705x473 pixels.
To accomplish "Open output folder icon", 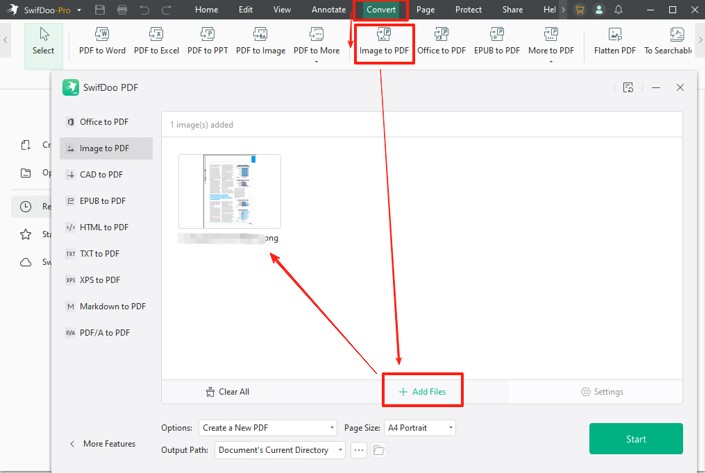I will (379, 450).
